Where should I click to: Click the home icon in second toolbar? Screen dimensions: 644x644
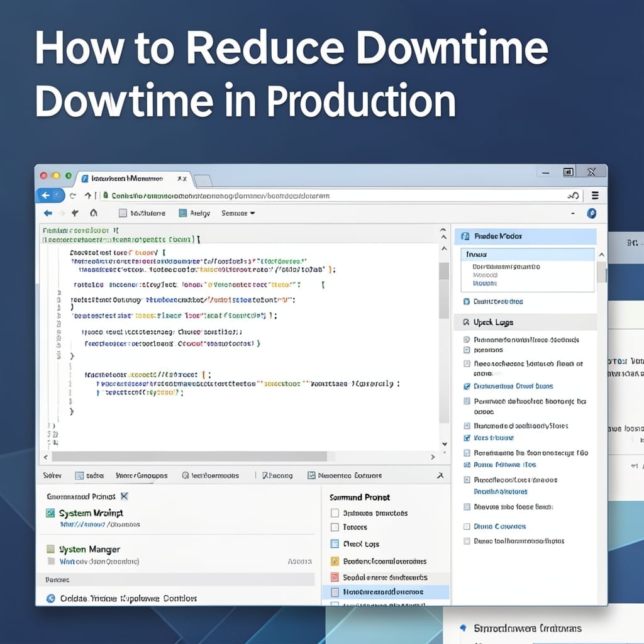[x=94, y=213]
